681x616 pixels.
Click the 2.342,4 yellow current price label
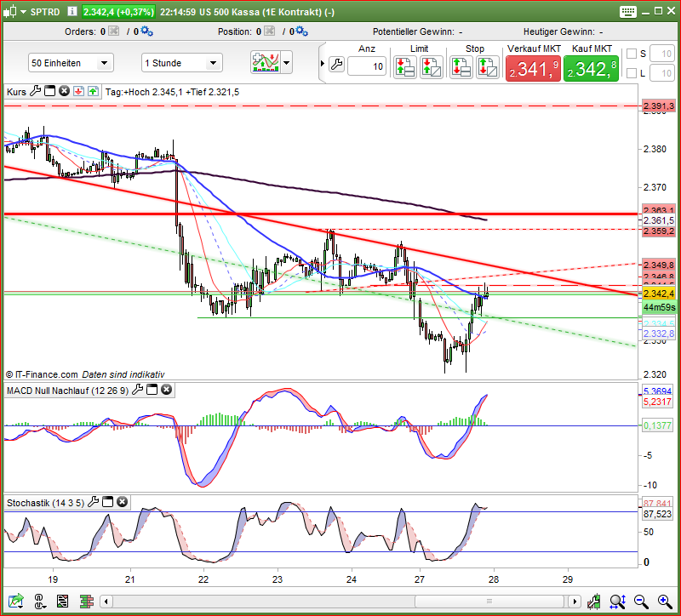click(x=658, y=294)
